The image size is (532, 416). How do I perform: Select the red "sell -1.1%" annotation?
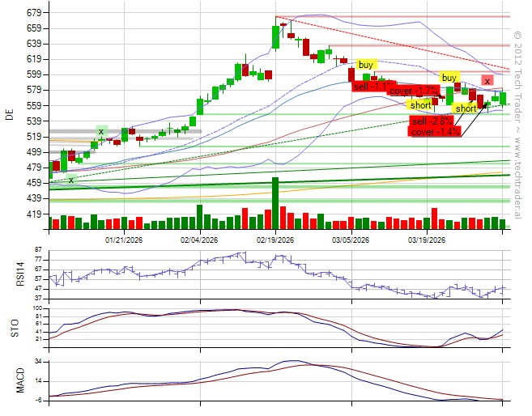coord(372,87)
